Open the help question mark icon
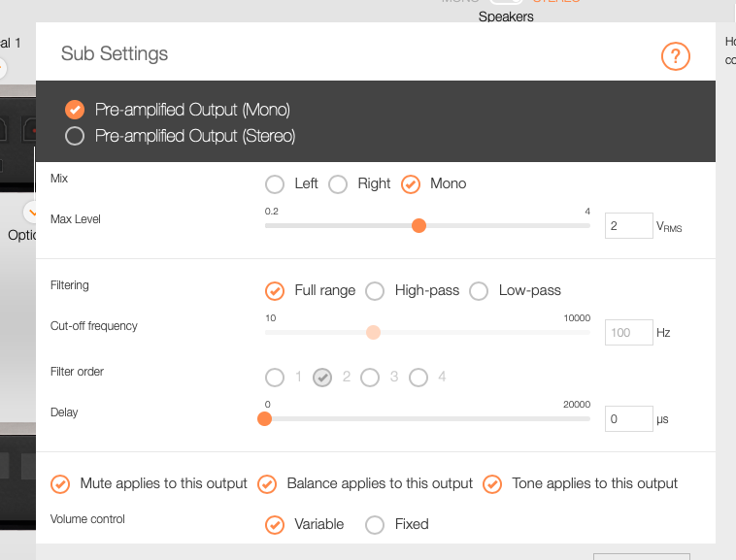 (676, 56)
